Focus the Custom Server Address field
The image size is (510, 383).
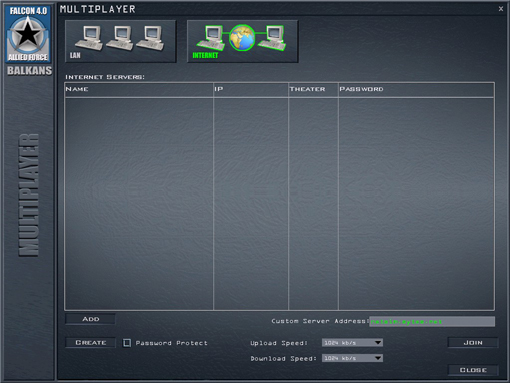[x=432, y=321]
